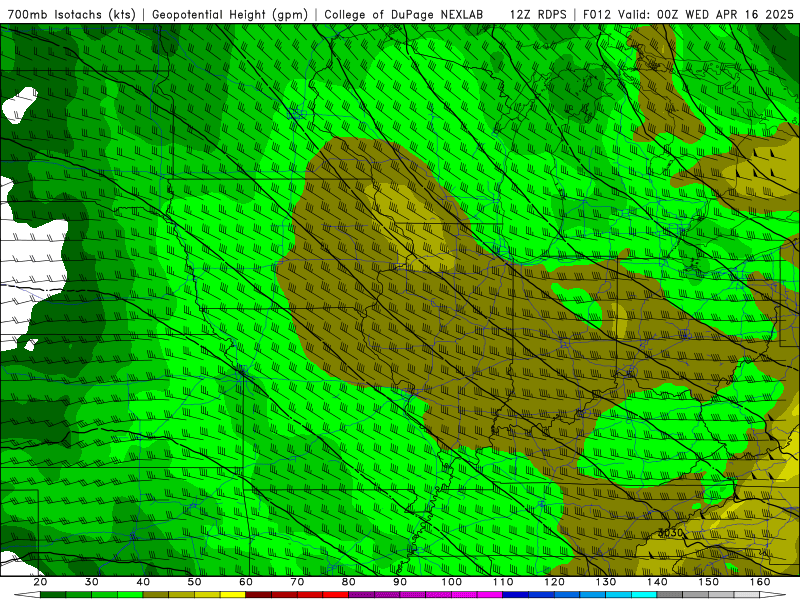Click the 20 label on the color scale
The width and height of the screenshot is (800, 600).
[40, 582]
